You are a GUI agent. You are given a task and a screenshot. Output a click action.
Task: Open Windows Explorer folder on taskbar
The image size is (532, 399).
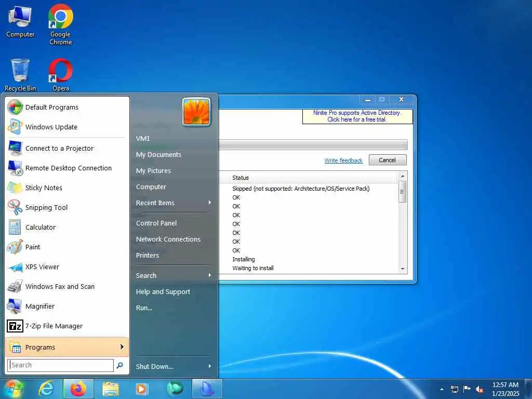click(x=110, y=389)
